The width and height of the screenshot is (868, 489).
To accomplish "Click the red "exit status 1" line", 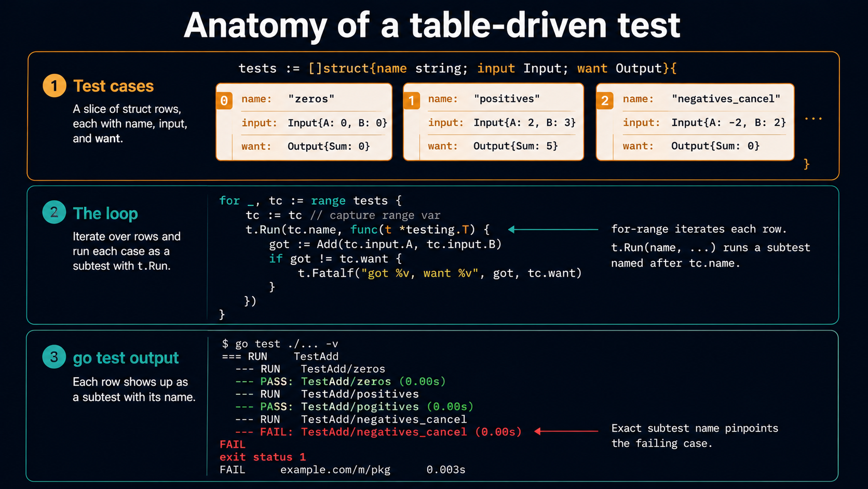I will [263, 457].
